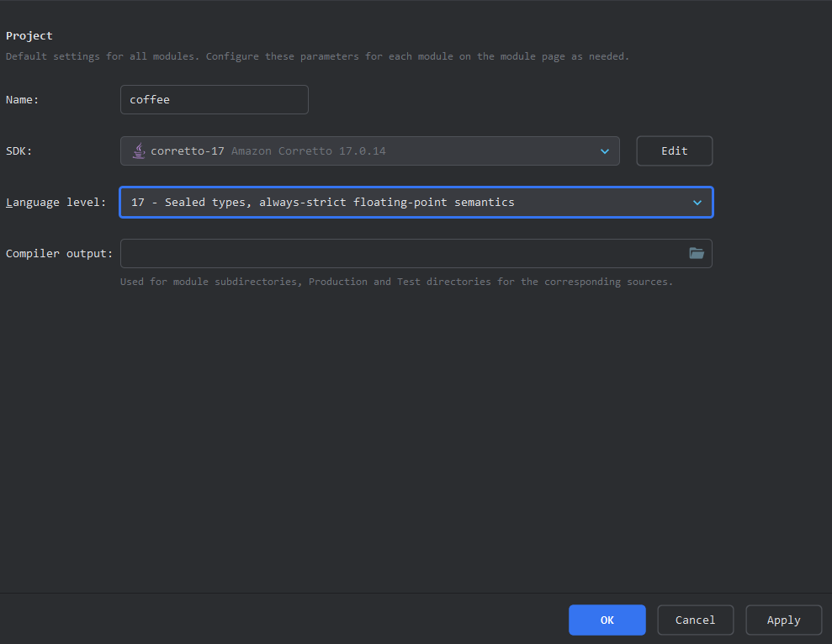The width and height of the screenshot is (832, 644).
Task: Click the Cancel button
Action: tap(695, 620)
